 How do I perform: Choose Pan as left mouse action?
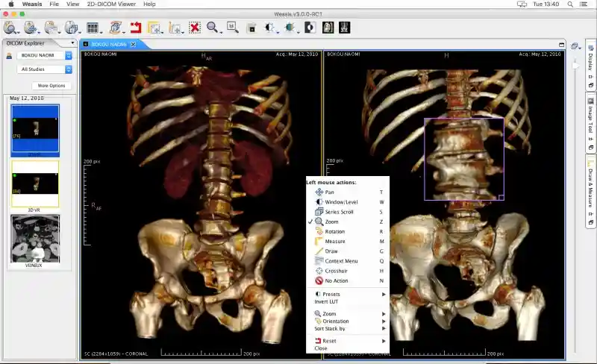[x=330, y=192]
